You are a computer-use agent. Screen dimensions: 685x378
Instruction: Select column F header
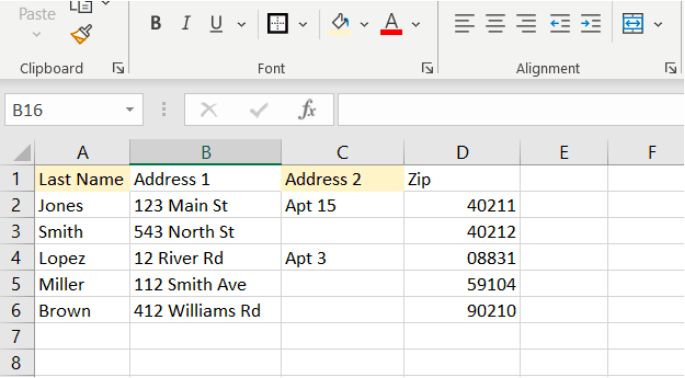click(x=647, y=153)
